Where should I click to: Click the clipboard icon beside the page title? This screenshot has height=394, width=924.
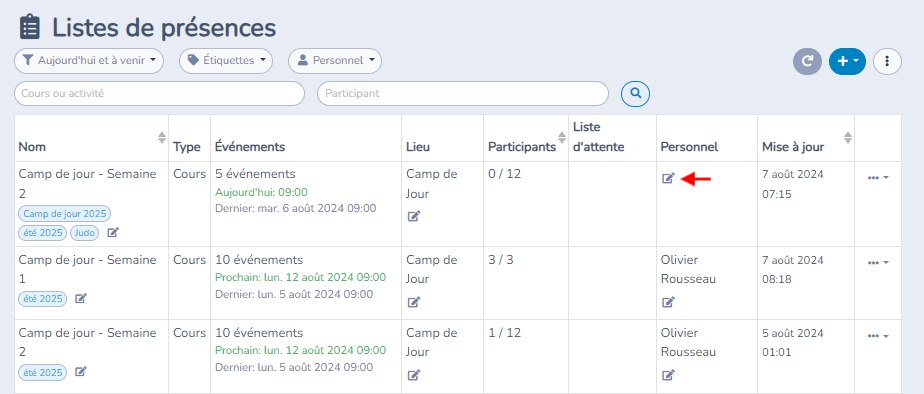click(29, 27)
